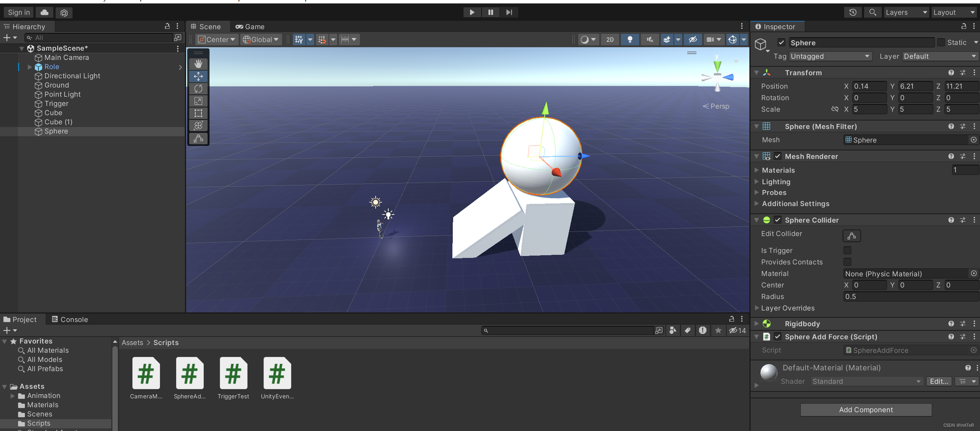Disable the Mesh Renderer component checkbox

pyautogui.click(x=778, y=156)
